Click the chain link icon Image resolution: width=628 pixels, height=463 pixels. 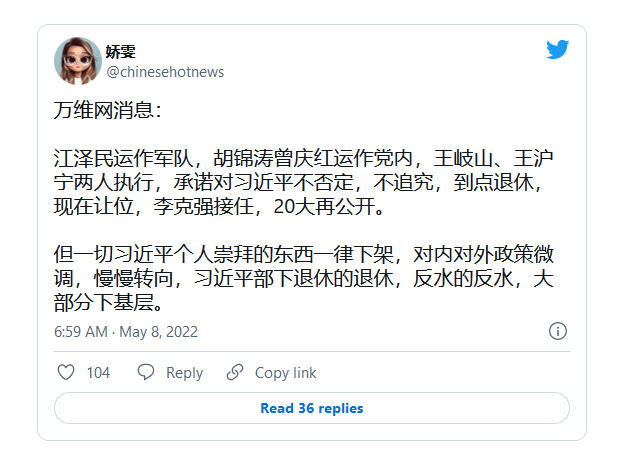click(x=235, y=372)
